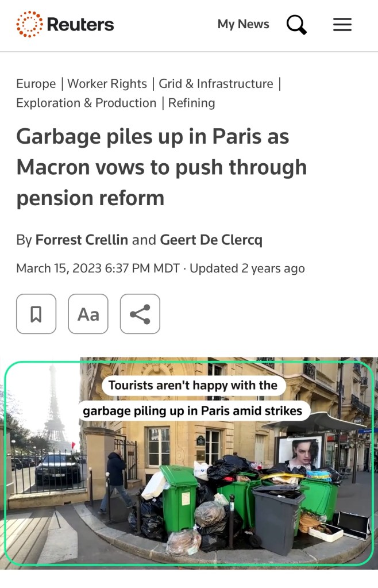View author Forrest Crellin's profile

[x=82, y=240]
